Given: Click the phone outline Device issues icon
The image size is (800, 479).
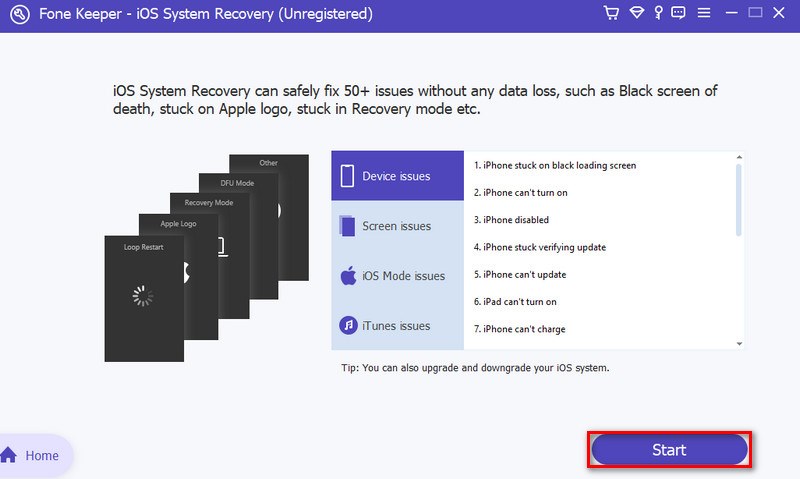Looking at the screenshot, I should (347, 175).
